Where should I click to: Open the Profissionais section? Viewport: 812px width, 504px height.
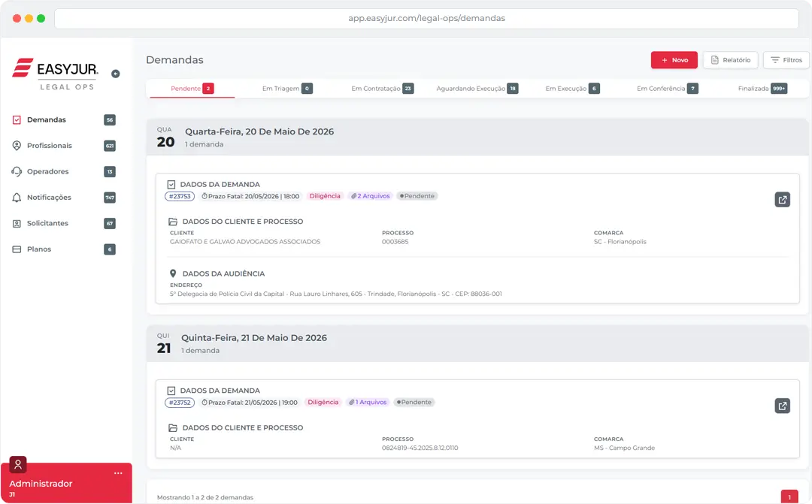pyautogui.click(x=64, y=146)
